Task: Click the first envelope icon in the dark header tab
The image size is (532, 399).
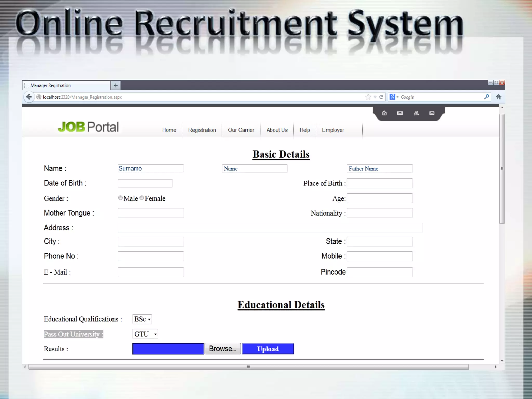Action: click(400, 113)
